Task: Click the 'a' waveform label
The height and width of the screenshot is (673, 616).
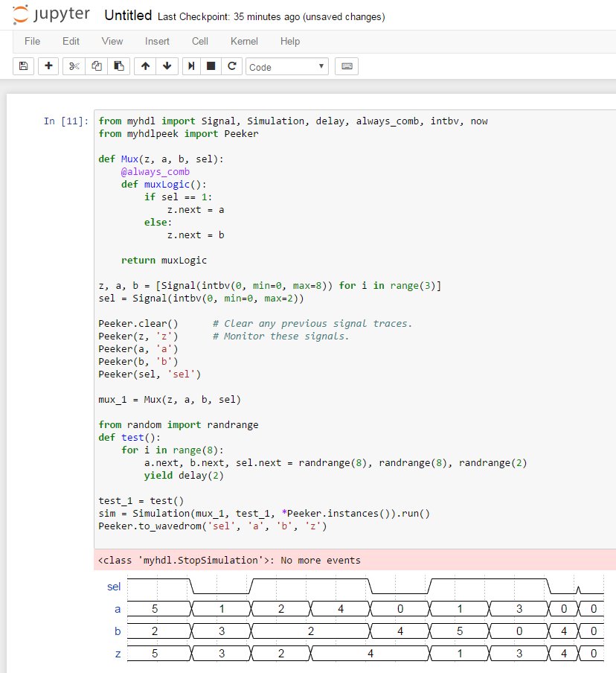Action: pyautogui.click(x=118, y=609)
